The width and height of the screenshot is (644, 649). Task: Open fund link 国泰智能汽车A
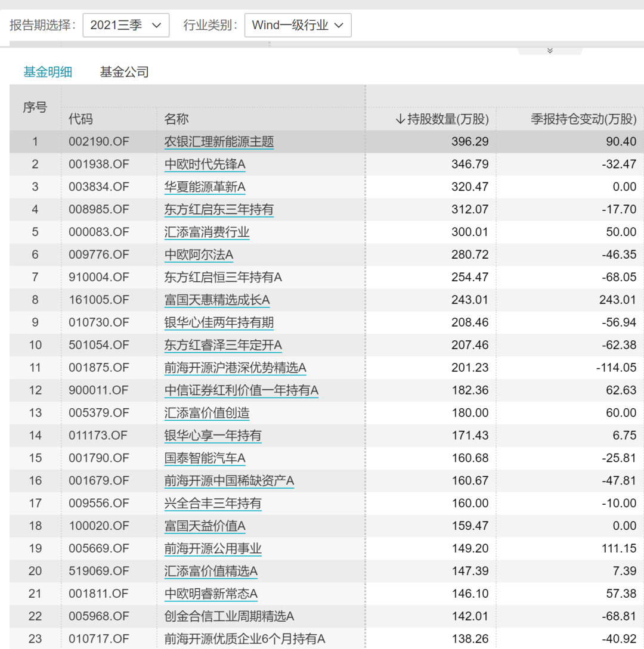[205, 458]
